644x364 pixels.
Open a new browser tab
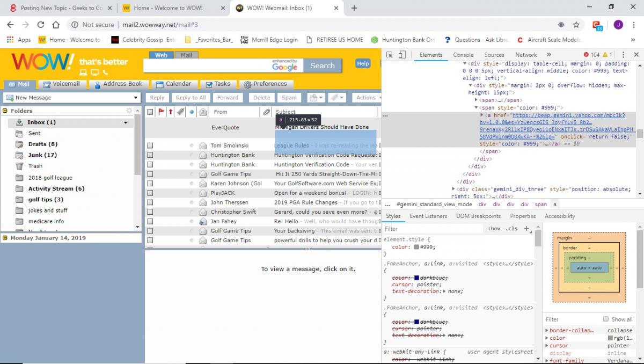pyautogui.click(x=354, y=8)
